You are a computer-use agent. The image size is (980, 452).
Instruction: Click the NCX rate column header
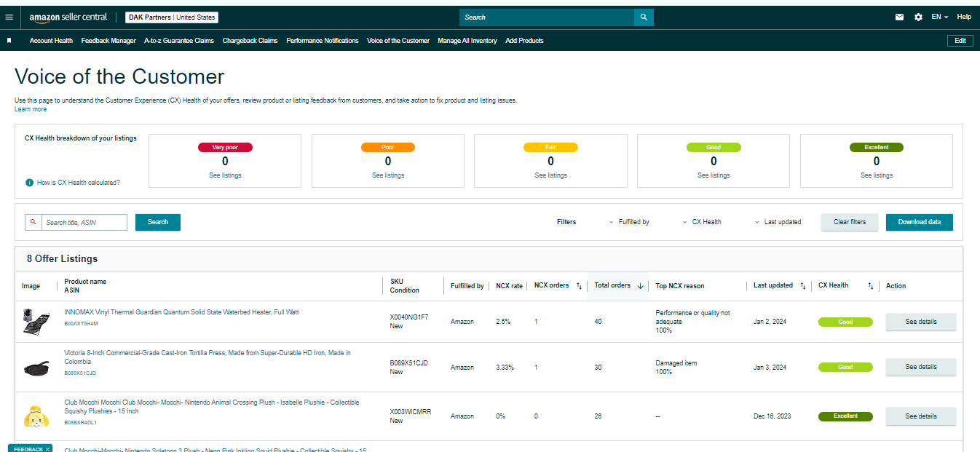[x=509, y=286]
